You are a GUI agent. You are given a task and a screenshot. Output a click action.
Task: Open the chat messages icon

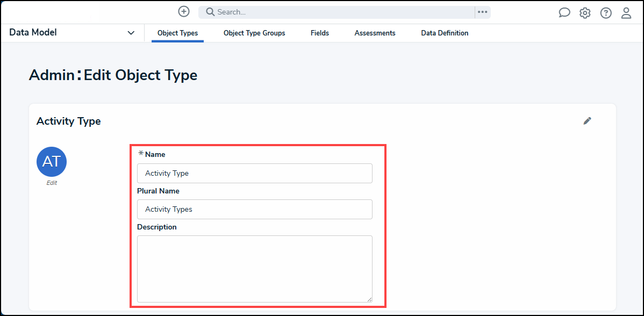pyautogui.click(x=564, y=12)
